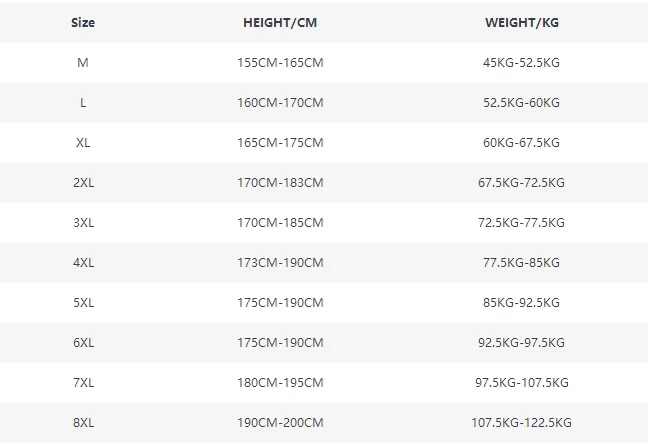Select the 8XL size cell
This screenshot has width=648, height=445.
tap(83, 423)
